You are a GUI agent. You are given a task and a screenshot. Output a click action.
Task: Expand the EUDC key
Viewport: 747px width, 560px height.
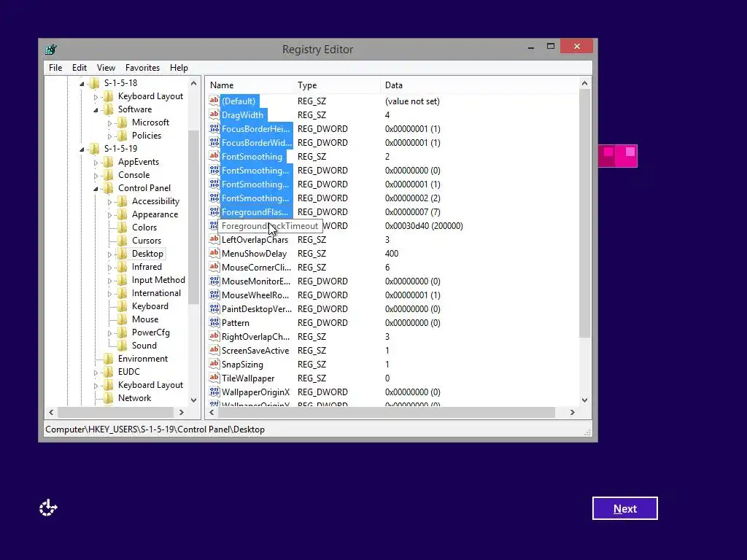tap(96, 373)
